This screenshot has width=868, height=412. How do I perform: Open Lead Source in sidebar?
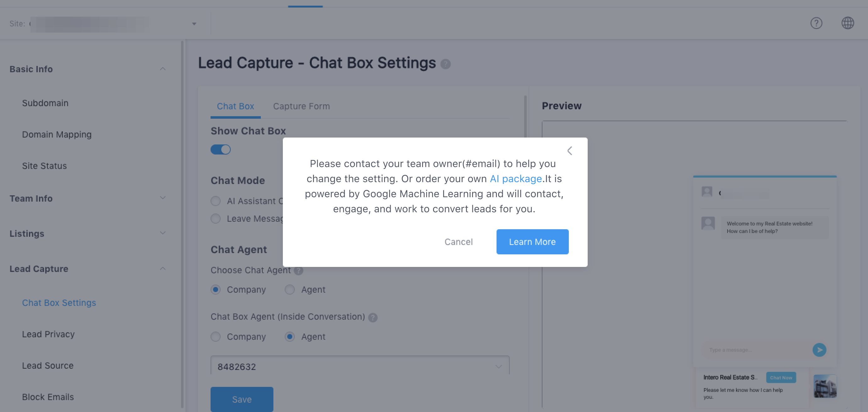(x=47, y=366)
